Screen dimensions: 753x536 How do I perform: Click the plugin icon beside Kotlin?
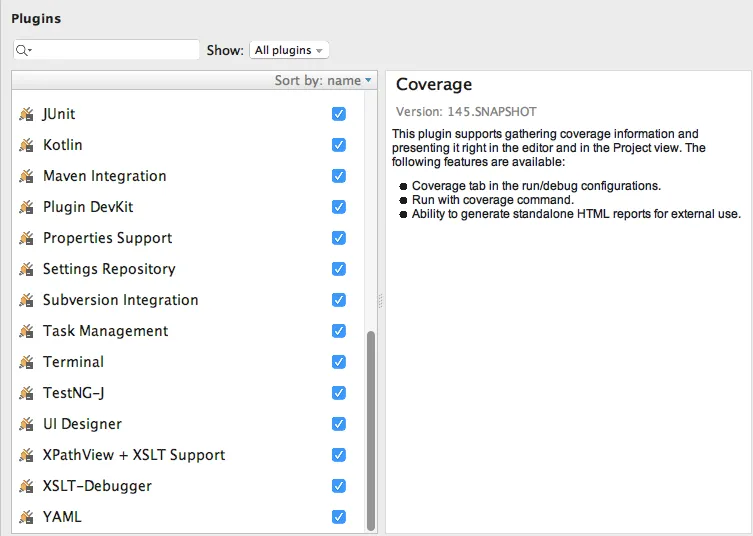(26, 145)
